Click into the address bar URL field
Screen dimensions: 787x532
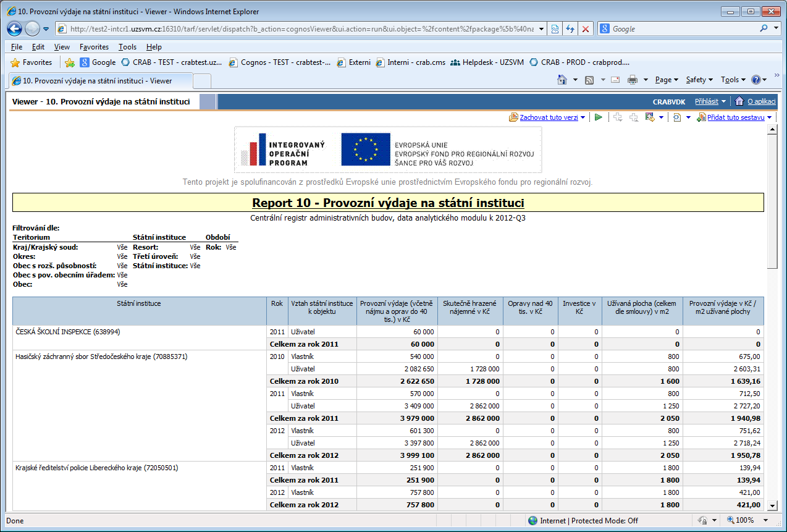[x=302, y=28]
